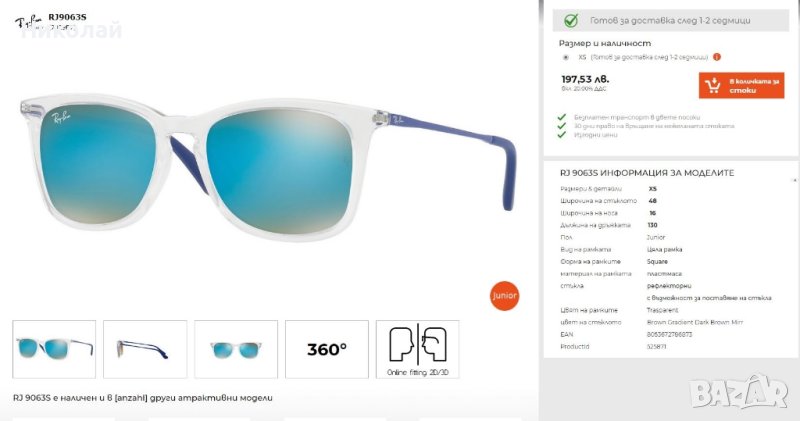Click the orange info icon beside size XS
This screenshot has height=421, width=800.
(717, 57)
